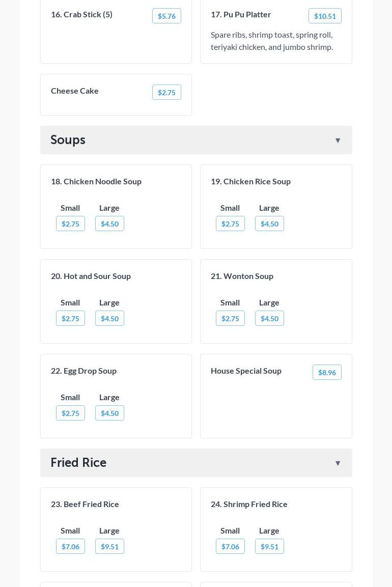Order large Wonton Soup for $4.50

click(269, 319)
